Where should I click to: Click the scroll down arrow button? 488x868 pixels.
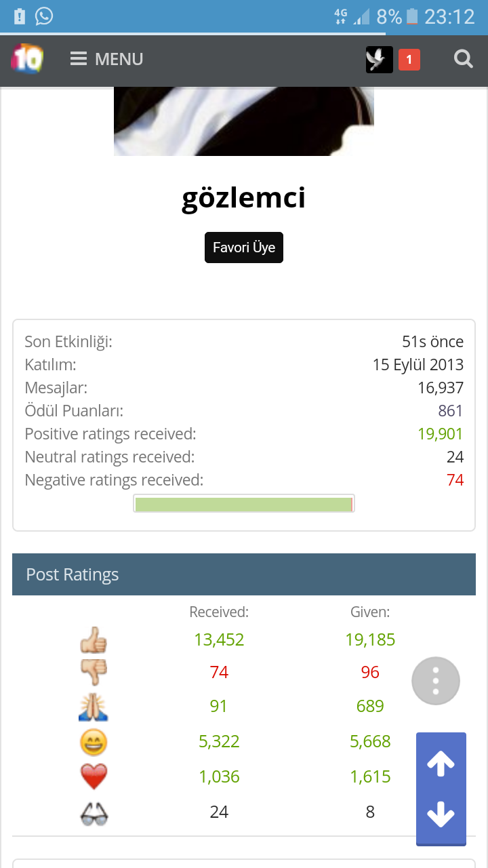[441, 814]
